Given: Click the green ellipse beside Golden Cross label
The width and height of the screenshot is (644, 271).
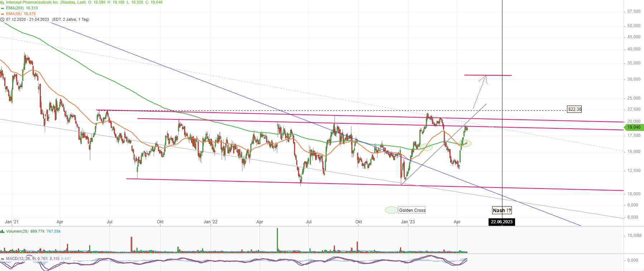Looking at the screenshot, I should coord(391,210).
